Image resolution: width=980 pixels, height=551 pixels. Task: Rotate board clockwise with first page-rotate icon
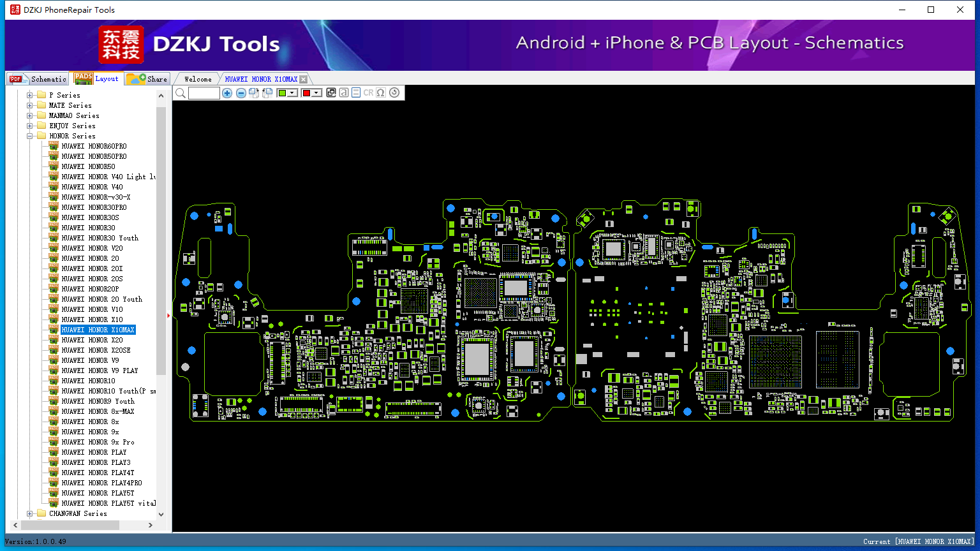point(254,93)
